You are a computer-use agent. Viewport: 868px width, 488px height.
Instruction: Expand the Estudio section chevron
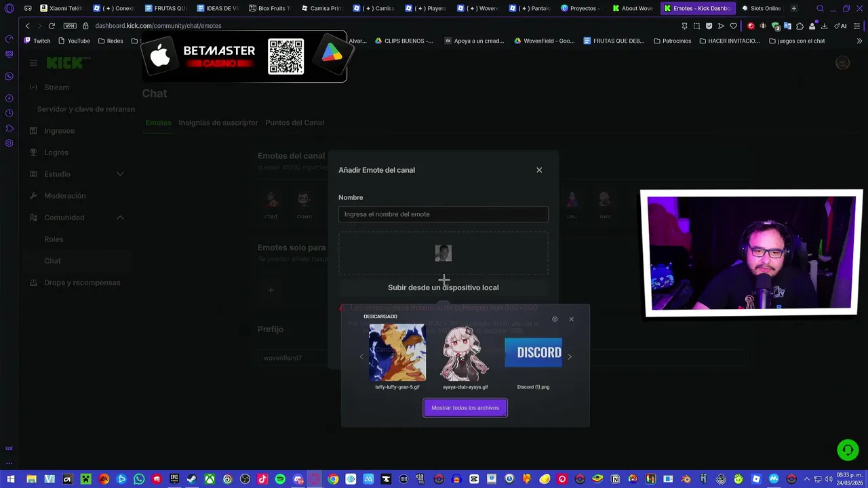120,174
